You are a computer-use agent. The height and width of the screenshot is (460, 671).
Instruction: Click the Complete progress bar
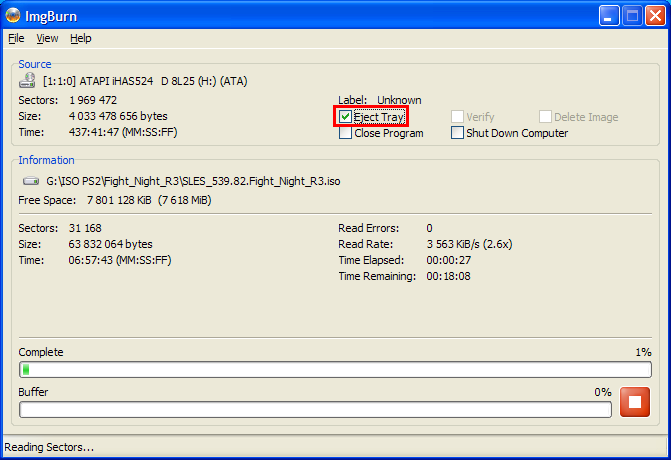click(336, 369)
